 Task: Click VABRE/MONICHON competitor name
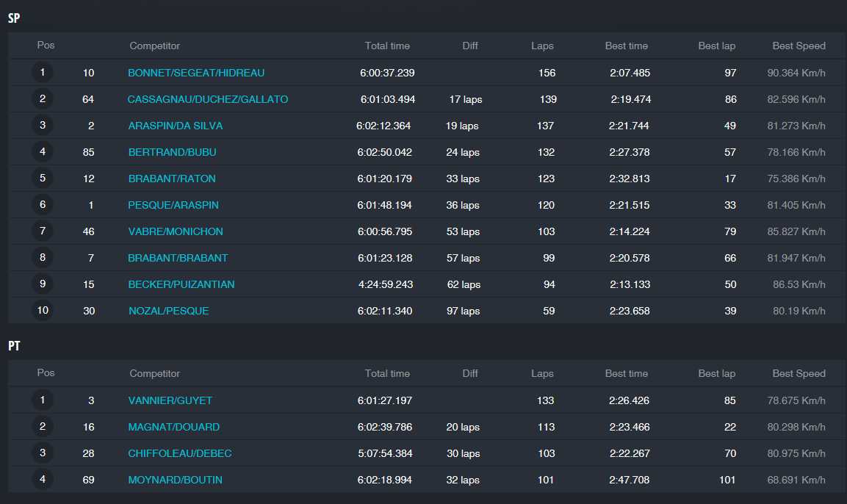pyautogui.click(x=176, y=231)
